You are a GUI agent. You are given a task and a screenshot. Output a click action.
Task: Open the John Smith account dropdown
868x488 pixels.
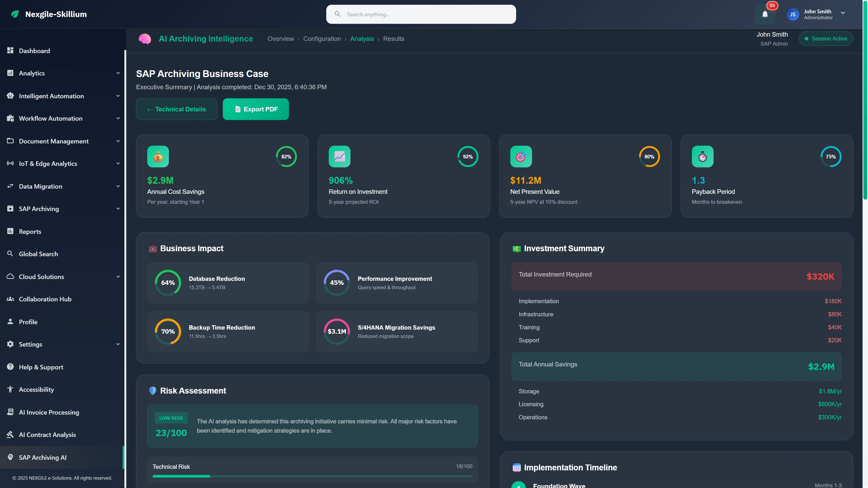[x=843, y=14]
